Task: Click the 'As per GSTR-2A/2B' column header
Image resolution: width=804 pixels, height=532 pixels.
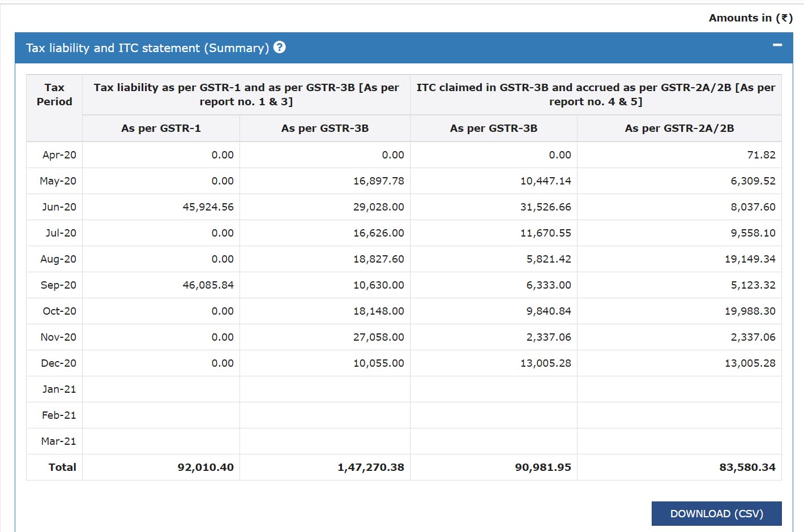Action: click(x=679, y=128)
